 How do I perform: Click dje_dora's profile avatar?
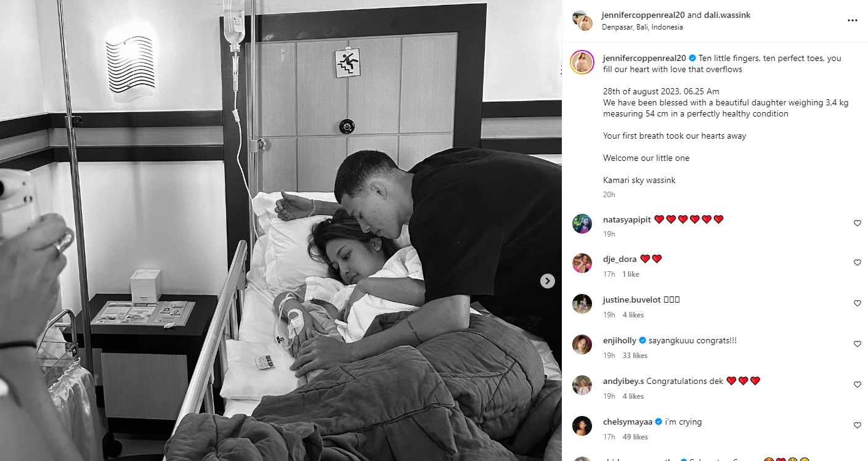582,263
